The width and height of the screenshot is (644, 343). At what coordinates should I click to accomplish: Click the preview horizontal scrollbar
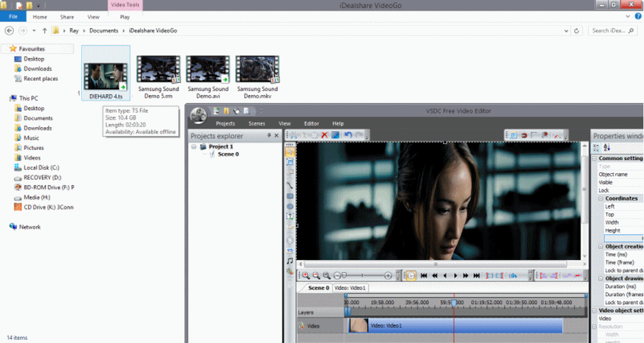point(435,264)
